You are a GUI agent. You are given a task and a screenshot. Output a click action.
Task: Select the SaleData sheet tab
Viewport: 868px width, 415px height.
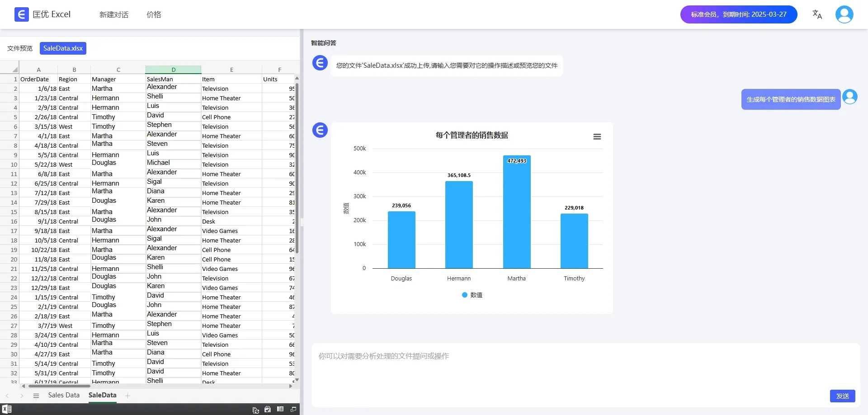(103, 395)
